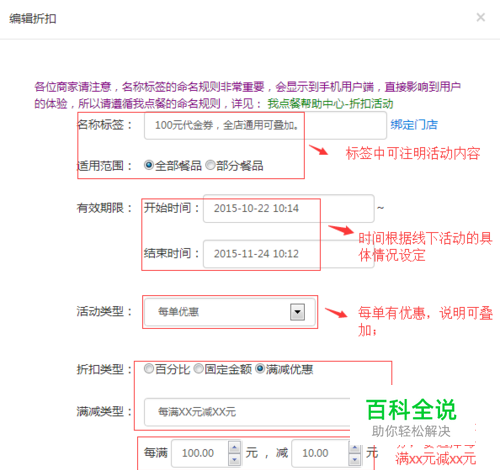Close the 编辑折扣 dialog
Viewport: 500px width, 470px height.
480,17
